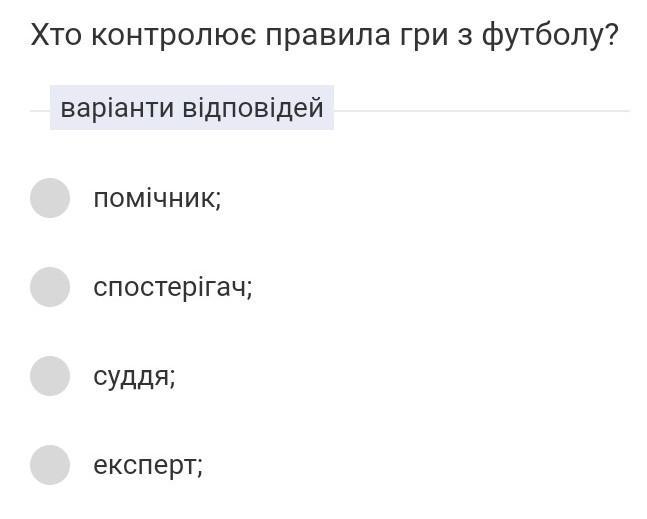647x519 pixels.
Task: Click the word гри in the question
Action: tap(424, 38)
